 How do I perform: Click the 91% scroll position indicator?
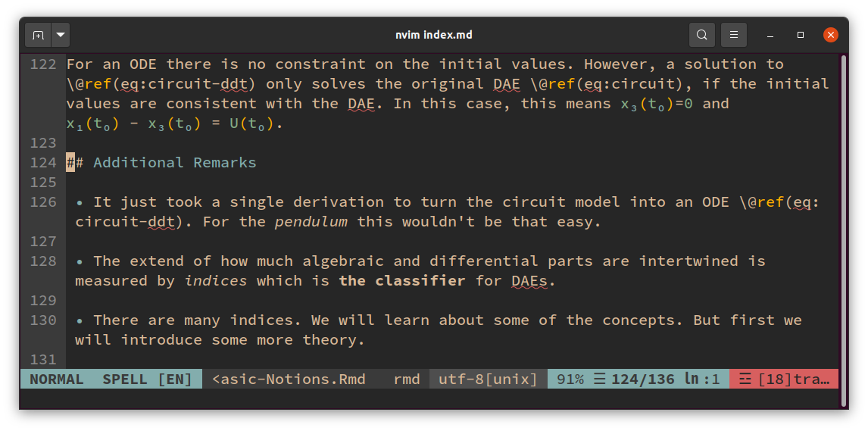(570, 379)
